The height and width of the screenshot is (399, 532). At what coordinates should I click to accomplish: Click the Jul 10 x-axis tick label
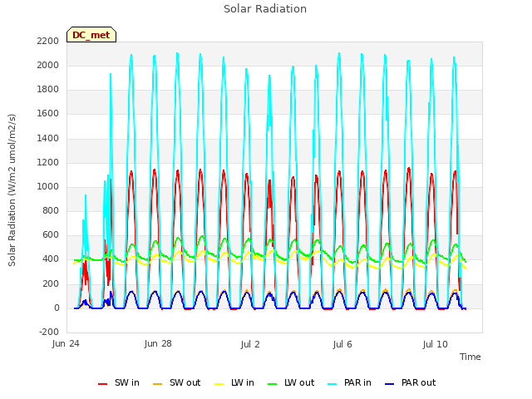(x=436, y=344)
